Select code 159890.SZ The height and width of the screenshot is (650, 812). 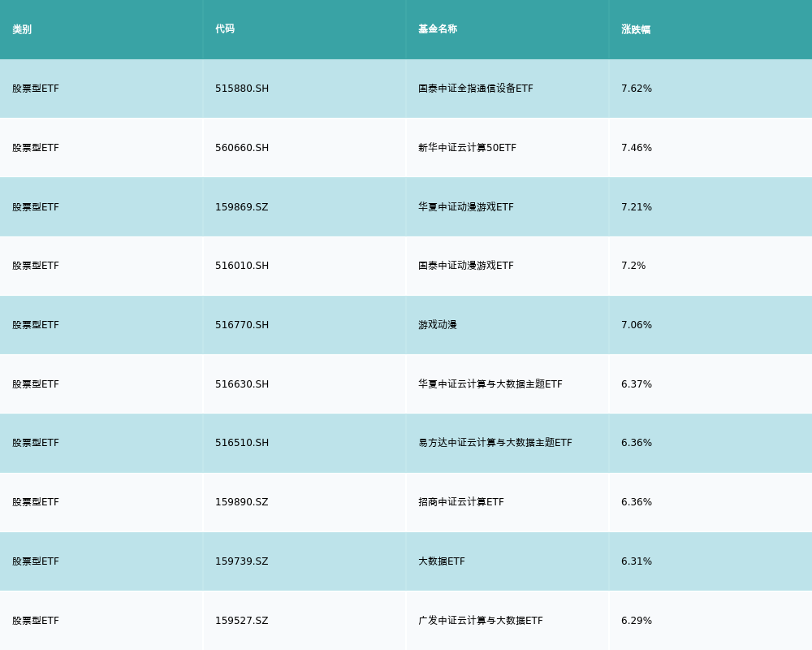coord(242,502)
